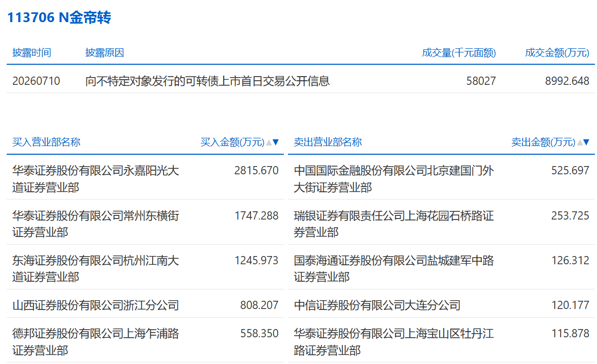Sort sell amount descending with the down arrow

click(586, 142)
